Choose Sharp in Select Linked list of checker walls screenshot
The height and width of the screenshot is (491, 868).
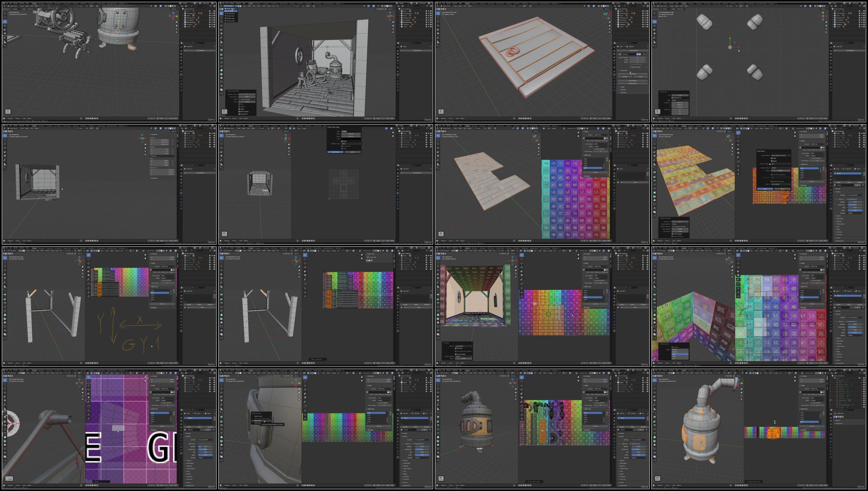click(x=680, y=356)
